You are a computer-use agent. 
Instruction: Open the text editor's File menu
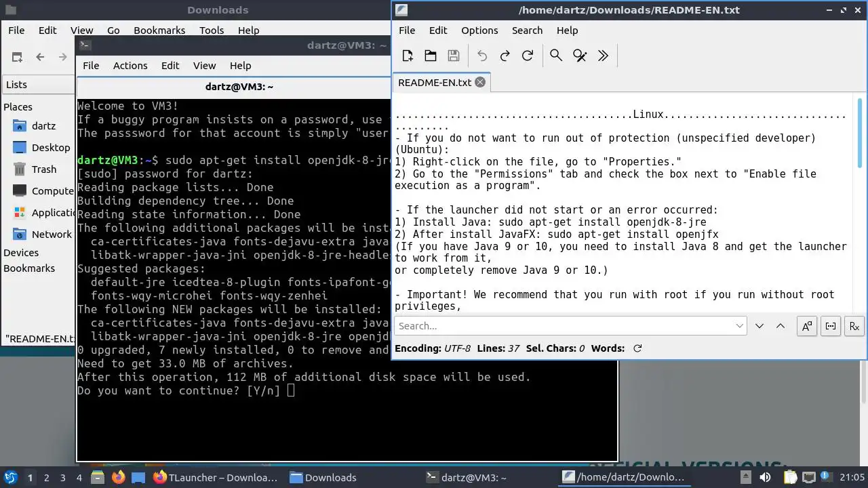[x=407, y=30]
